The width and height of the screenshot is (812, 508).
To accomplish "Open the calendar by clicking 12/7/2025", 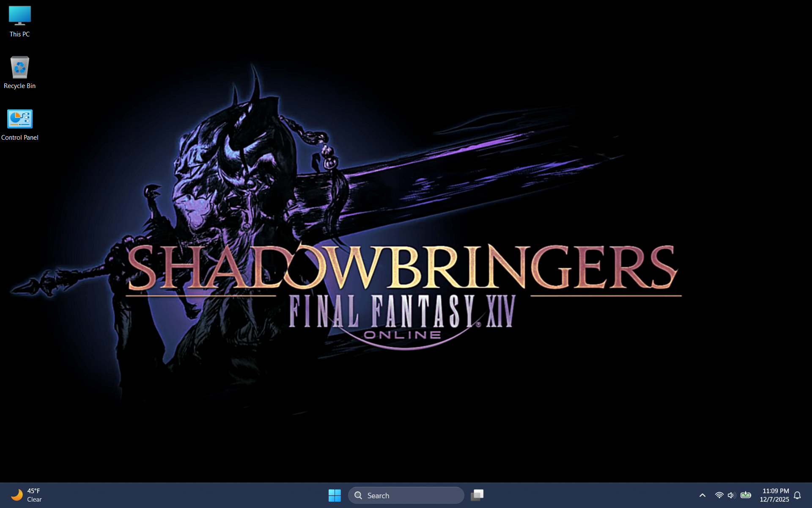I will pos(774,500).
